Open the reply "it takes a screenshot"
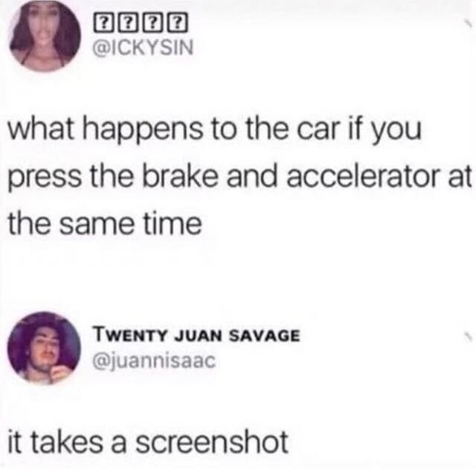The height and width of the screenshot is (476, 476). pos(148,442)
